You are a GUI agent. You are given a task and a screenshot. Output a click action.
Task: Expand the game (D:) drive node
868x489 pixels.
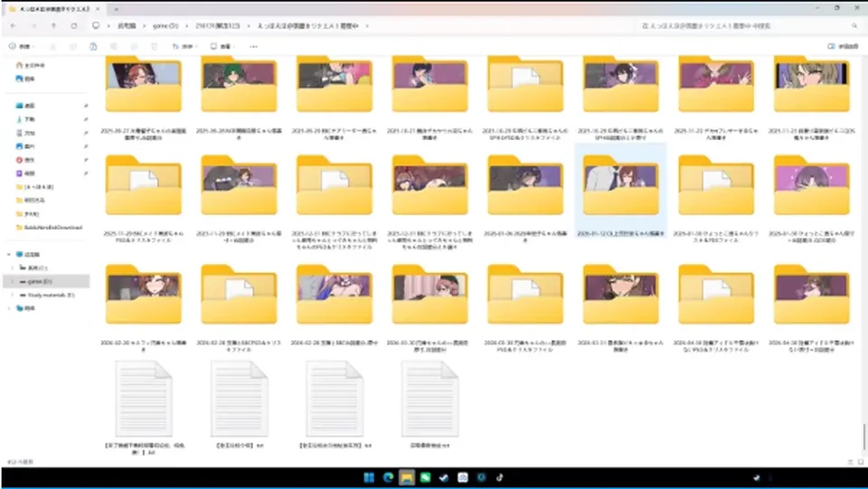coord(13,282)
